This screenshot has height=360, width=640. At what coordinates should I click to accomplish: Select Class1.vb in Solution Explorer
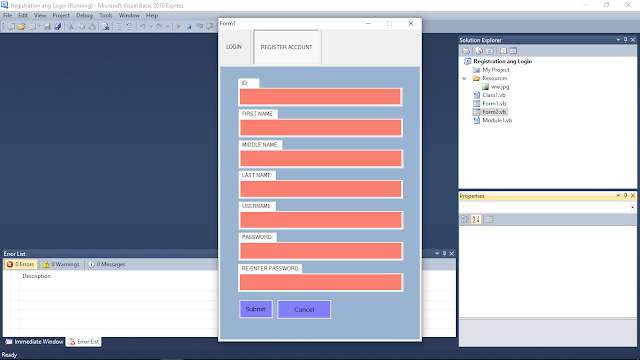point(494,95)
